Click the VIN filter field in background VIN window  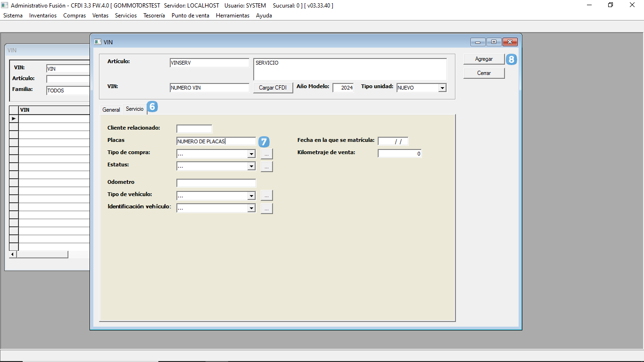pyautogui.click(x=68, y=68)
